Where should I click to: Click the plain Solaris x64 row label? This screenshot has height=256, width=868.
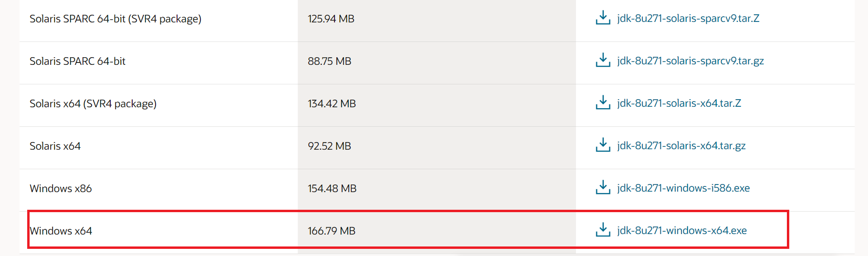pyautogui.click(x=55, y=146)
